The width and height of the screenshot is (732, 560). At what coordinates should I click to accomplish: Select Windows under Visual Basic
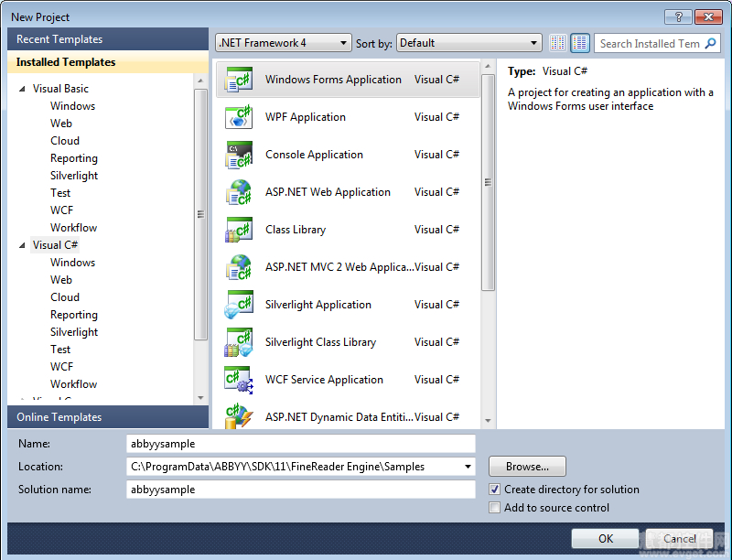73,106
